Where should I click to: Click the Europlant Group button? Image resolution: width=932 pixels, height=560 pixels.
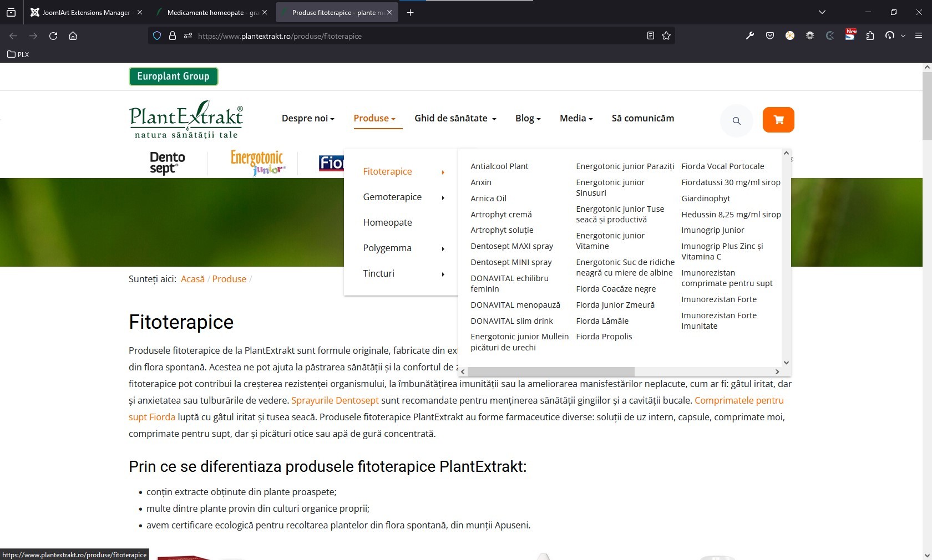[x=173, y=77]
